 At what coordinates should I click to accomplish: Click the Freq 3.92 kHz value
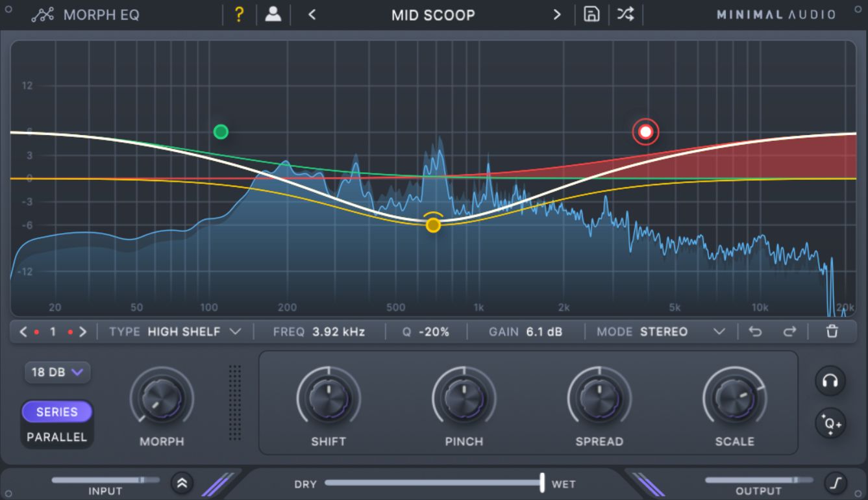coord(338,332)
